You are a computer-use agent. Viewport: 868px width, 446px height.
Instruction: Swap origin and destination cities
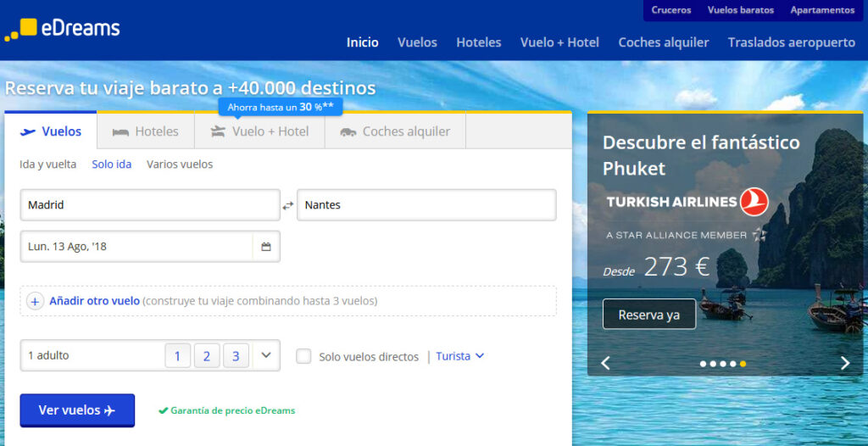[x=288, y=205]
